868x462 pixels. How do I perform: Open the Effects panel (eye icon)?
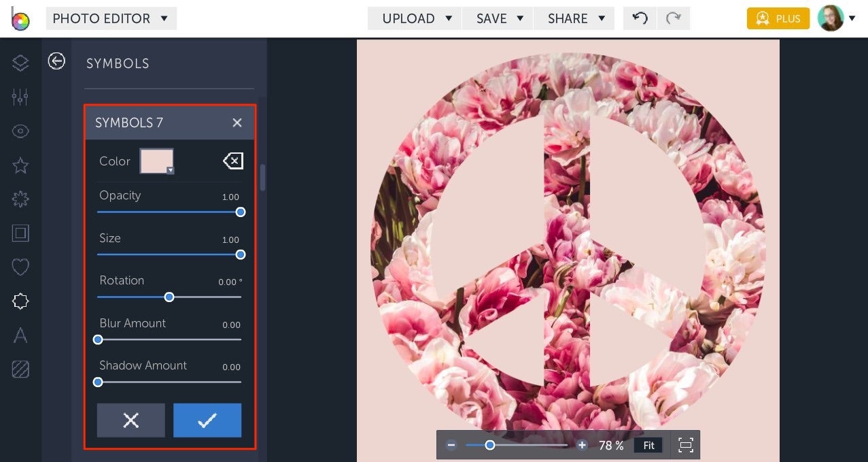pyautogui.click(x=20, y=131)
